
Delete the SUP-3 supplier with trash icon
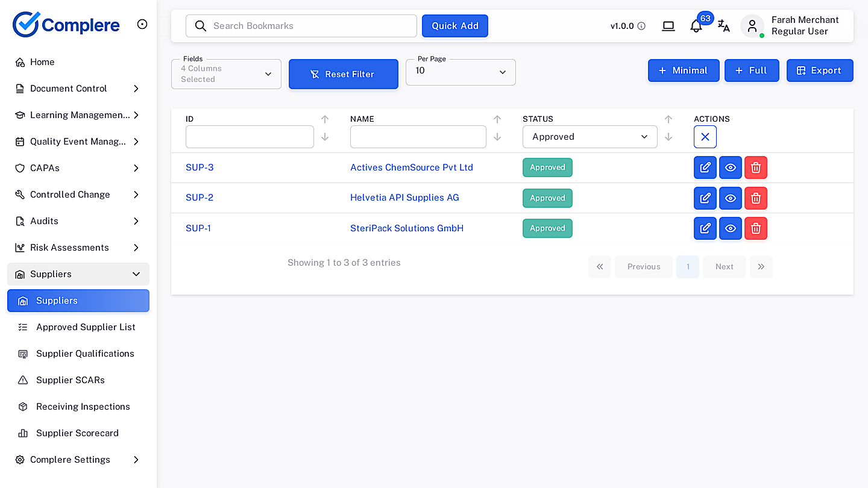[756, 167]
